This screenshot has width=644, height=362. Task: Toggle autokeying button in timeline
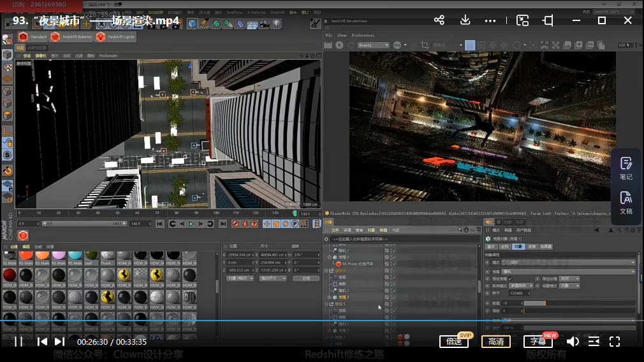point(245,224)
